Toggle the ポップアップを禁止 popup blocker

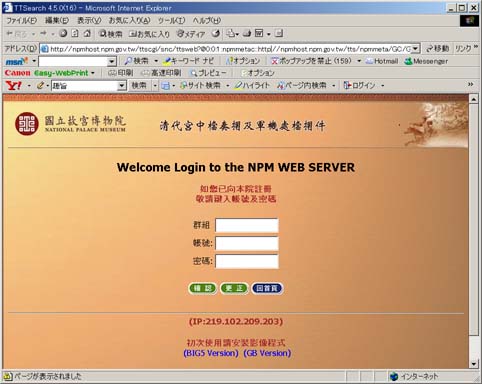click(x=311, y=61)
